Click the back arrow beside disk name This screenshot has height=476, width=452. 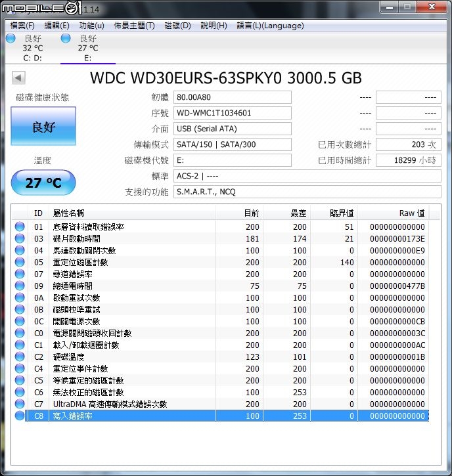tap(18, 77)
